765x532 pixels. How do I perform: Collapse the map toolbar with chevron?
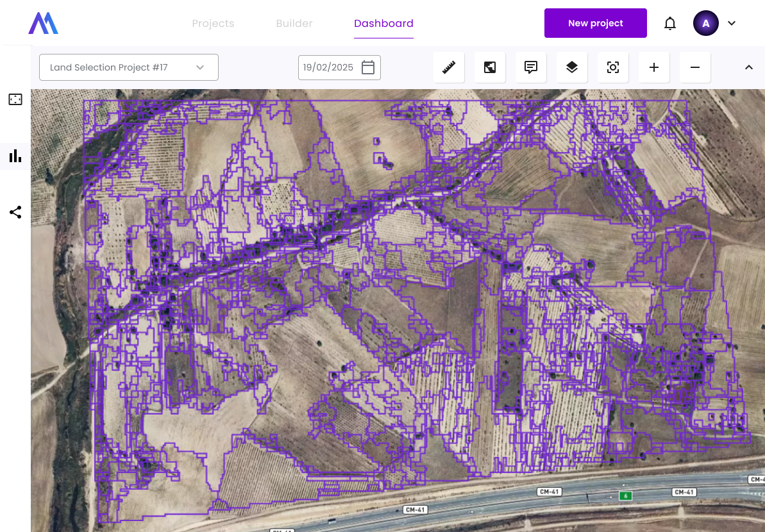pos(748,67)
